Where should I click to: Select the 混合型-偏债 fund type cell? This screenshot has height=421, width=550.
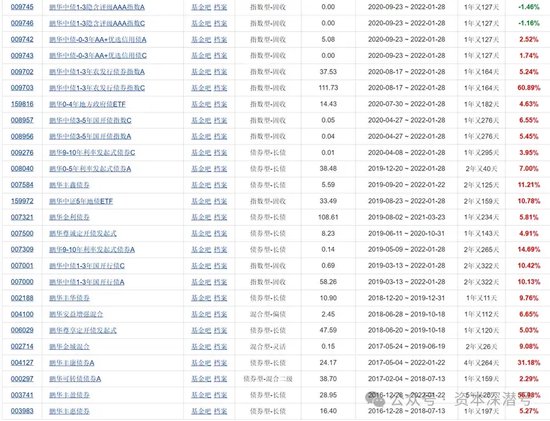coord(268,314)
